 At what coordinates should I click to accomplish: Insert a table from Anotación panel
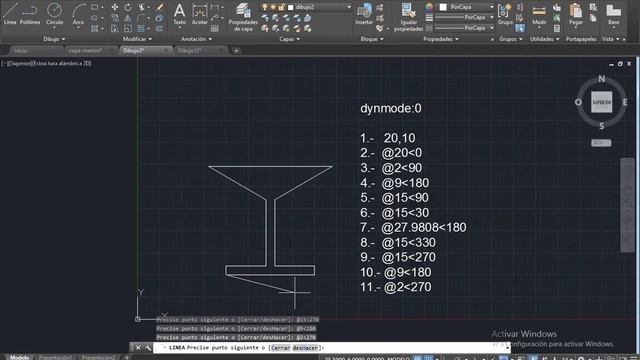[215, 29]
